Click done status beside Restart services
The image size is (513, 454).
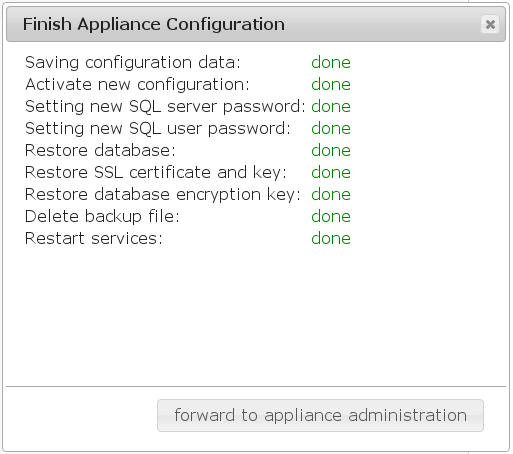[331, 238]
